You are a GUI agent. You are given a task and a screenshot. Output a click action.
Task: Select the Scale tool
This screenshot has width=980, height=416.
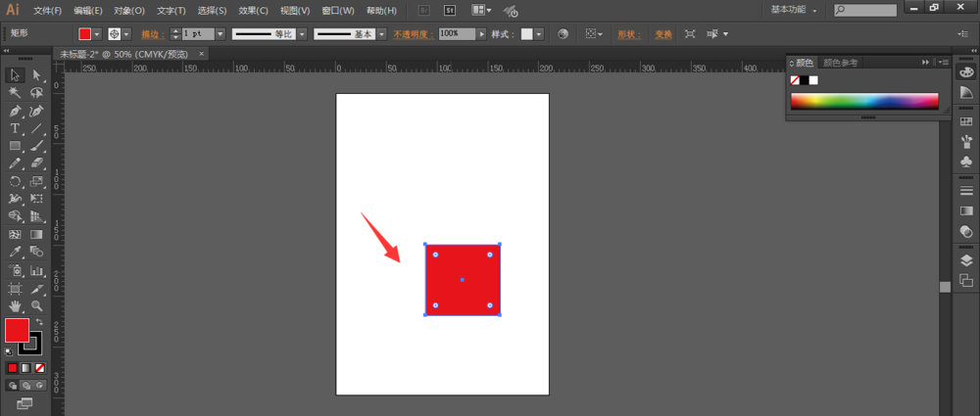point(37,182)
